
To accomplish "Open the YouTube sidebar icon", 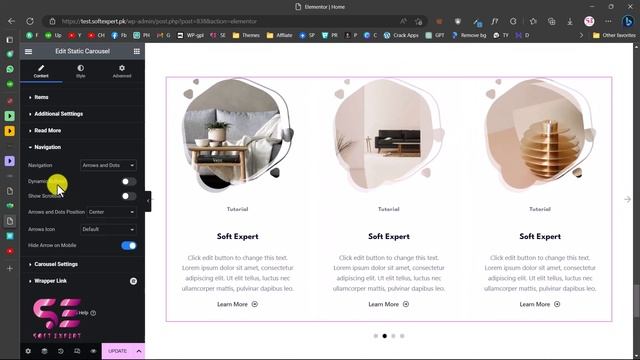I will coord(10,251).
